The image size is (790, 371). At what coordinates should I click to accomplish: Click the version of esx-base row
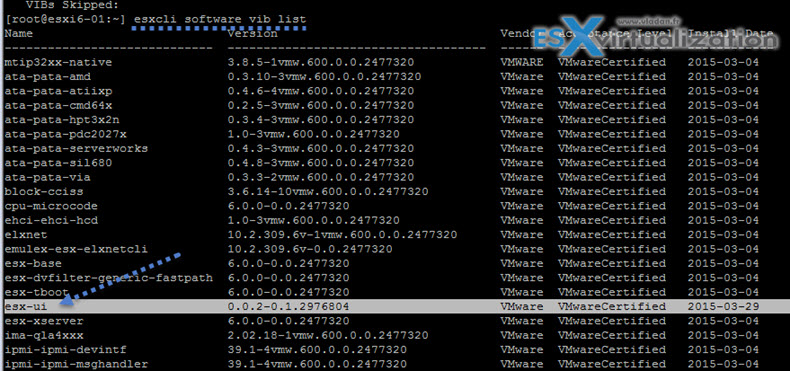click(x=288, y=264)
